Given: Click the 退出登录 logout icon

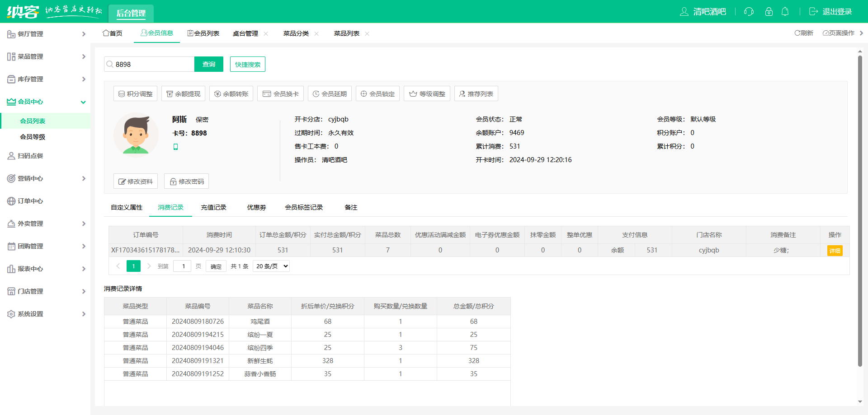Looking at the screenshot, I should click(x=813, y=12).
